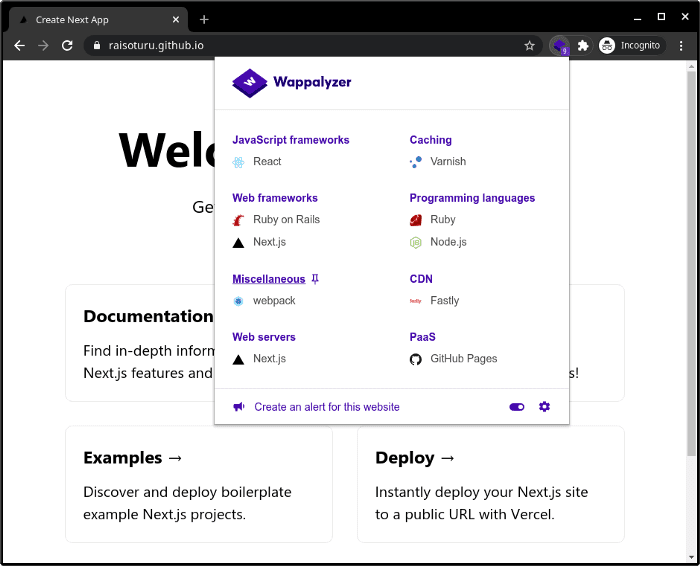The height and width of the screenshot is (566, 700).
Task: Click the React technology name
Action: click(x=267, y=162)
